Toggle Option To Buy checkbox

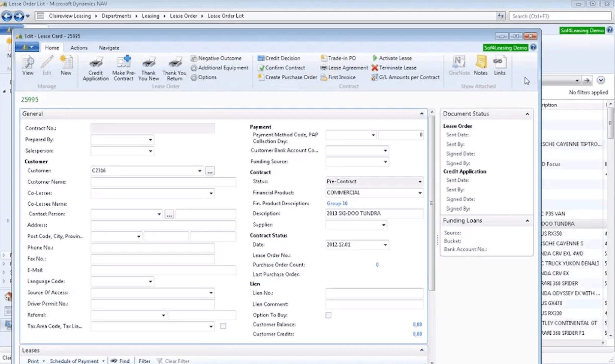(x=328, y=315)
